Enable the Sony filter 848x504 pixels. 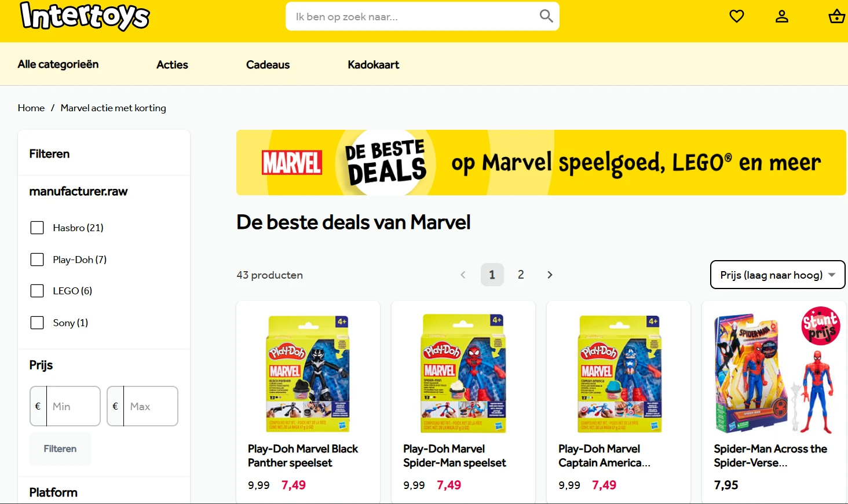[x=37, y=323]
